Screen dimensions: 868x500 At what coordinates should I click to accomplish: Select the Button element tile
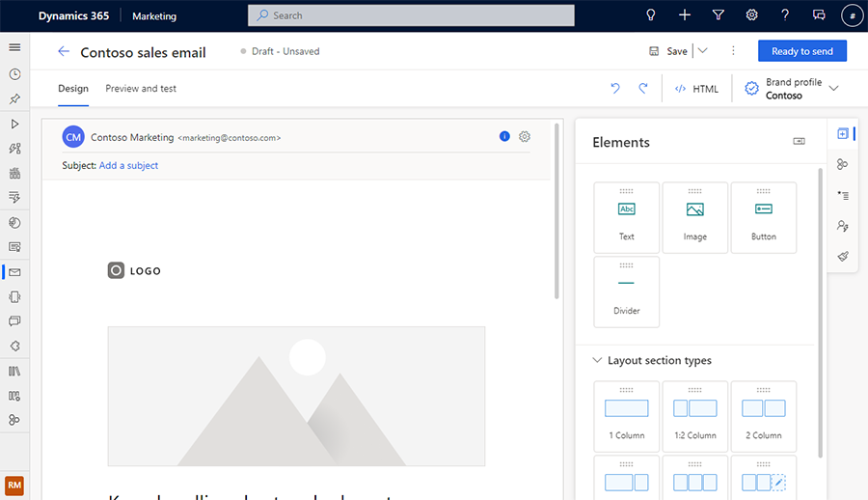coord(764,217)
